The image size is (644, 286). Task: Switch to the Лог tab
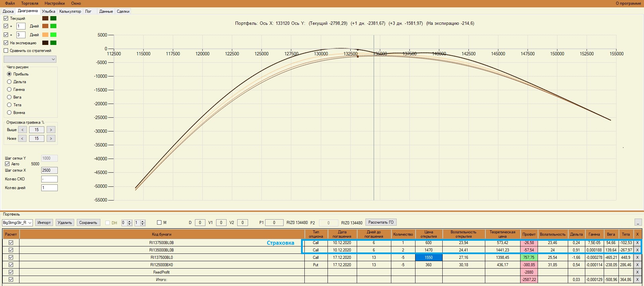88,11
